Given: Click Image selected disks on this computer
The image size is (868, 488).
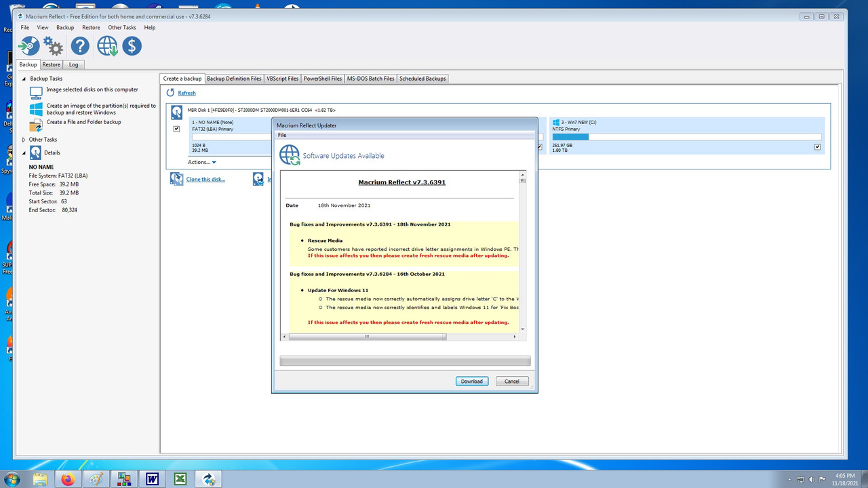Looking at the screenshot, I should coord(92,89).
